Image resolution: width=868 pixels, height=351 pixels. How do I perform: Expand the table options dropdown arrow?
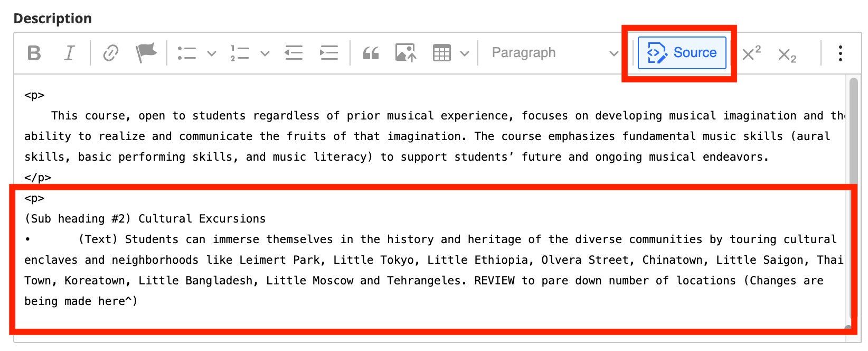465,53
